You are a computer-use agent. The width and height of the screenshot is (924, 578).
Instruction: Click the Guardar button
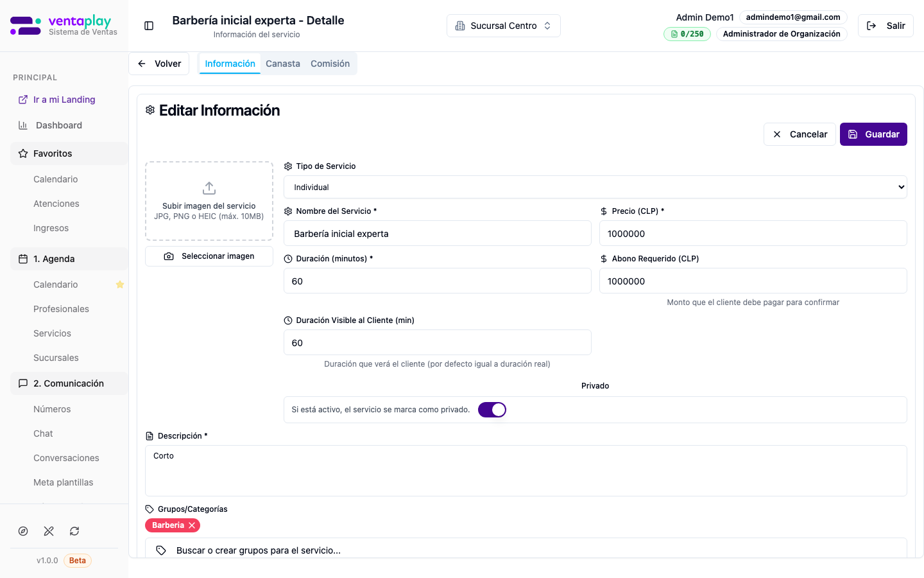click(873, 134)
